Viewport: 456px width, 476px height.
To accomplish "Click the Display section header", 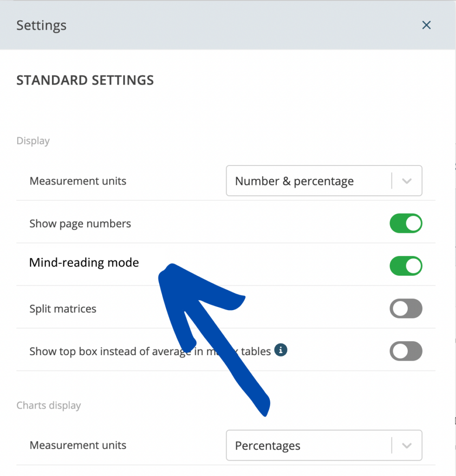I will pyautogui.click(x=33, y=141).
